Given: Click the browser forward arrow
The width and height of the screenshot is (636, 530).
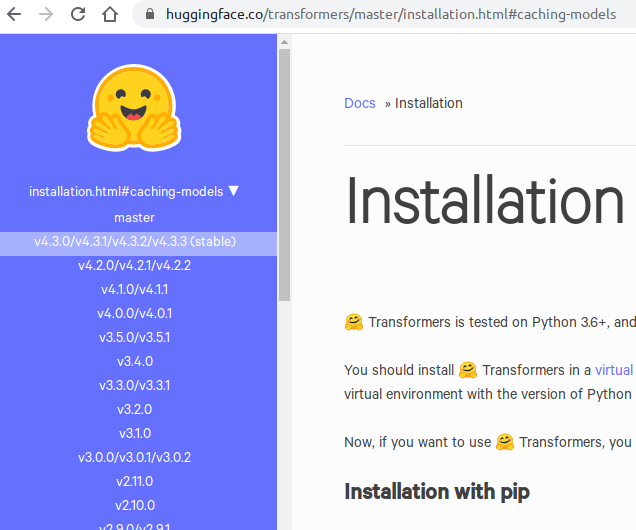Looking at the screenshot, I should point(46,15).
